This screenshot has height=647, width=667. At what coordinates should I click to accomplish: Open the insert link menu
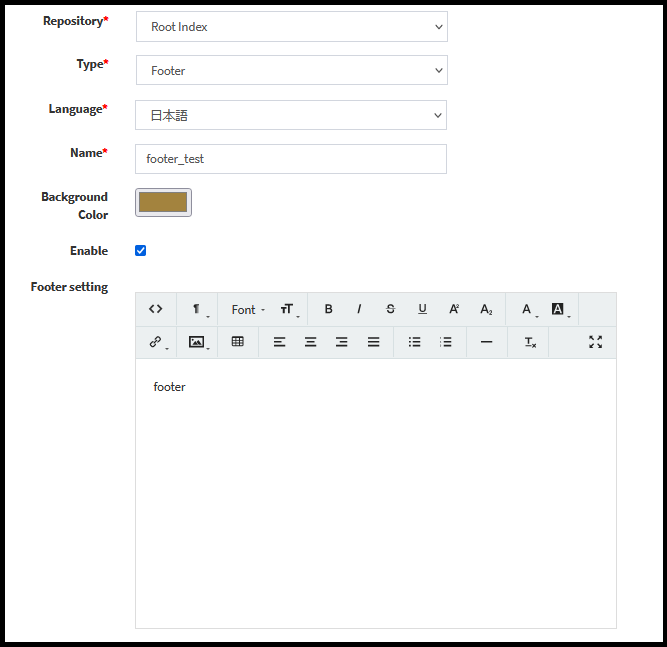(157, 342)
